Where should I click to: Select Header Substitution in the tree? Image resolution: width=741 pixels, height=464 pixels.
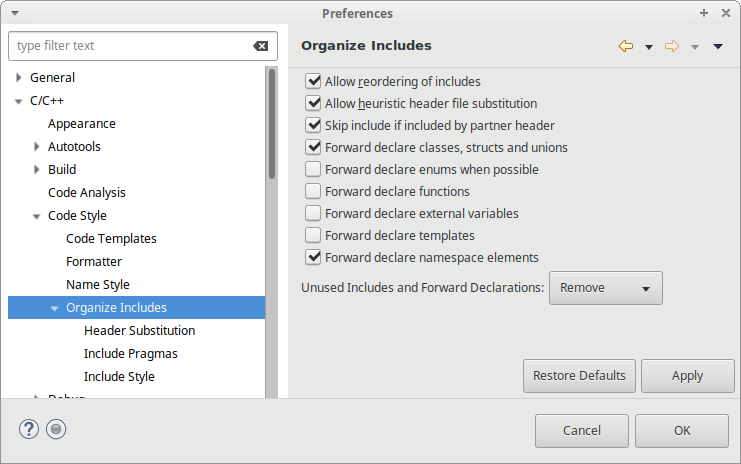139,331
